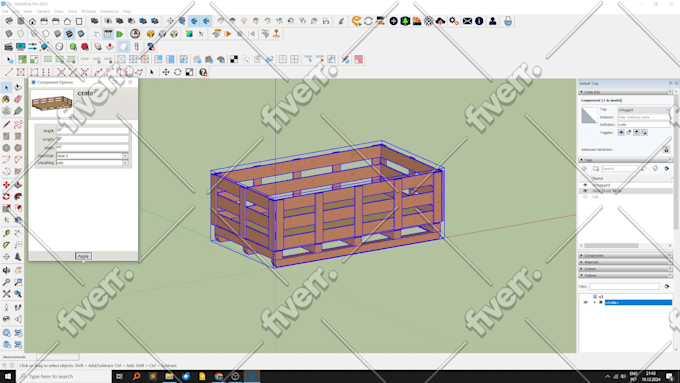Toggle Receive Shadows in Entity Info
Image resolution: width=680 pixels, height=383 pixels.
pos(637,132)
